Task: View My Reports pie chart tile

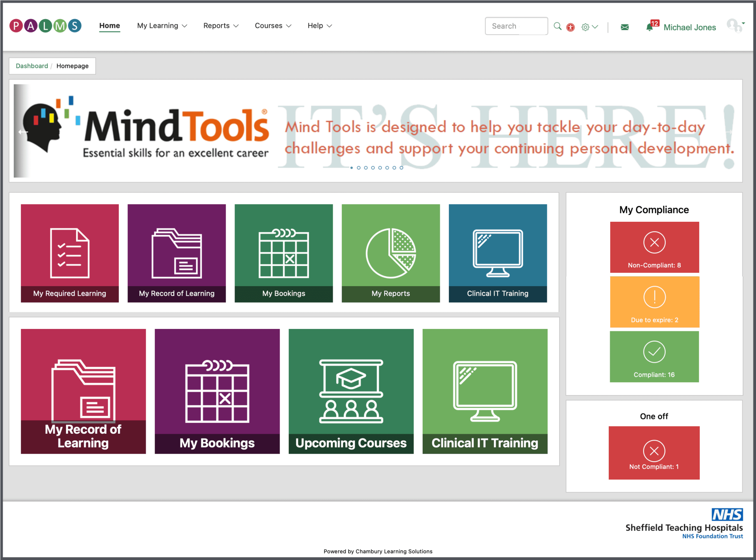Action: (x=390, y=253)
